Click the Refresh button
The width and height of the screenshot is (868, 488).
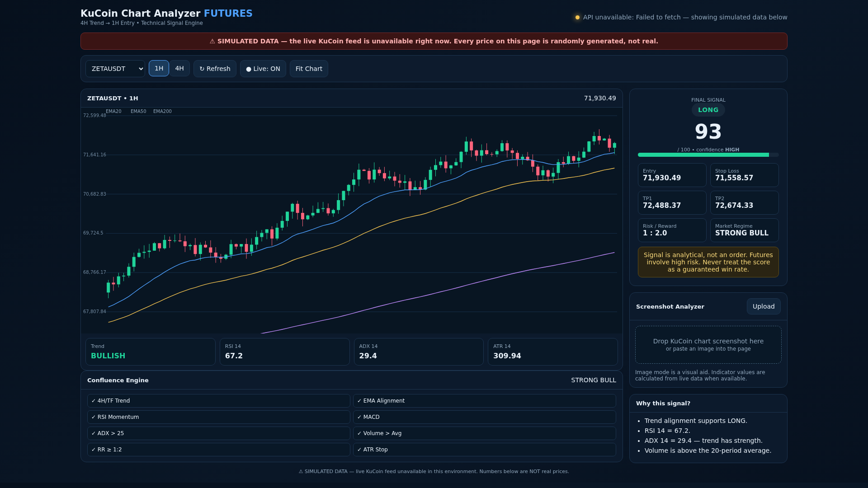(x=215, y=69)
